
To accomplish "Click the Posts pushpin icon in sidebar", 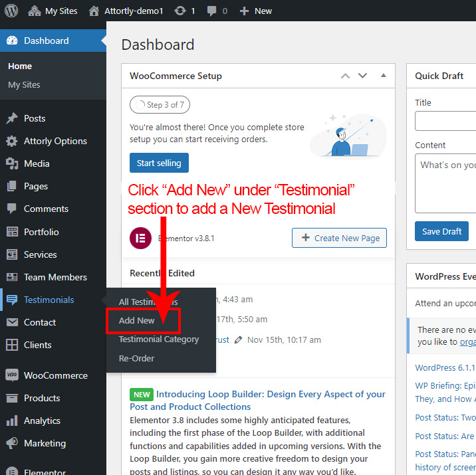I will coord(12,118).
